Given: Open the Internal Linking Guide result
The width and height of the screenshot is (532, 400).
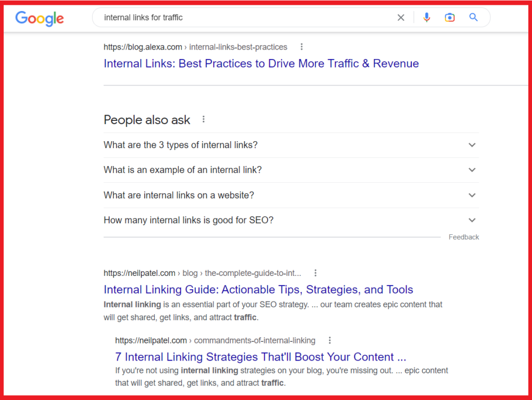Looking at the screenshot, I should point(258,289).
